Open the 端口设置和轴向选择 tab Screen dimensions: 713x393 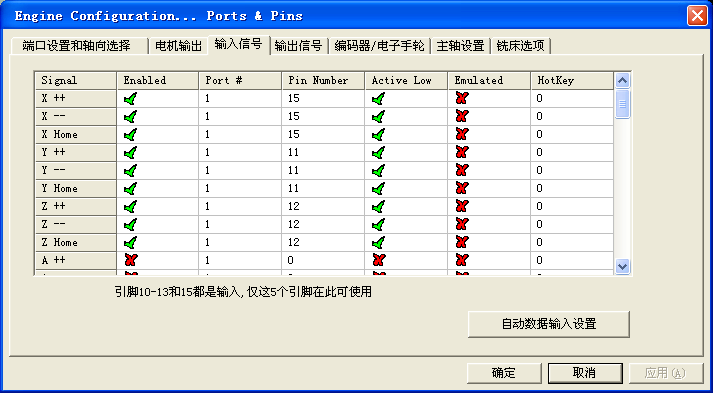pyautogui.click(x=80, y=46)
